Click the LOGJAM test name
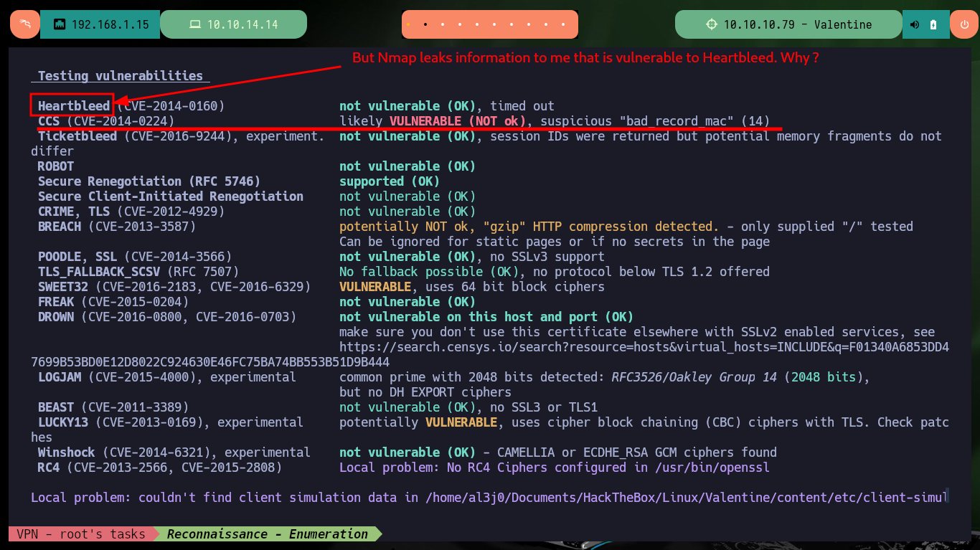980x550 pixels. coord(60,377)
